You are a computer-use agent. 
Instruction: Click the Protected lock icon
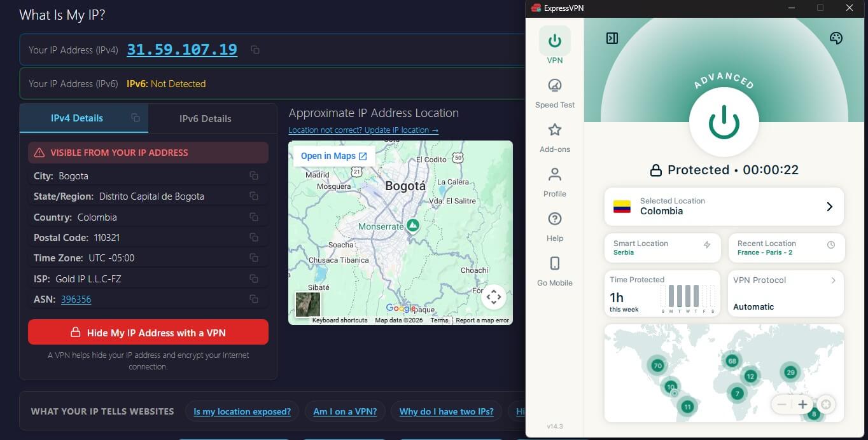(655, 170)
